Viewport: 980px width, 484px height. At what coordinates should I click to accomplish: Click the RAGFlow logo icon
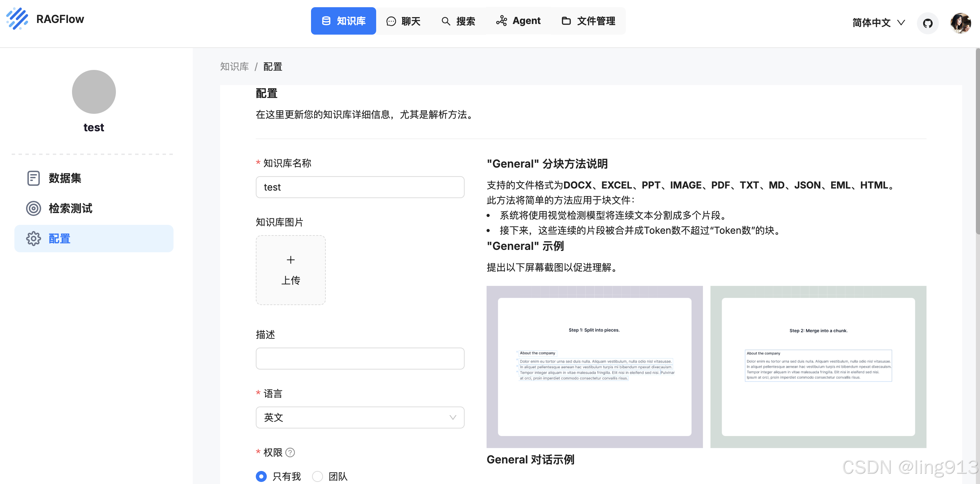pos(17,18)
